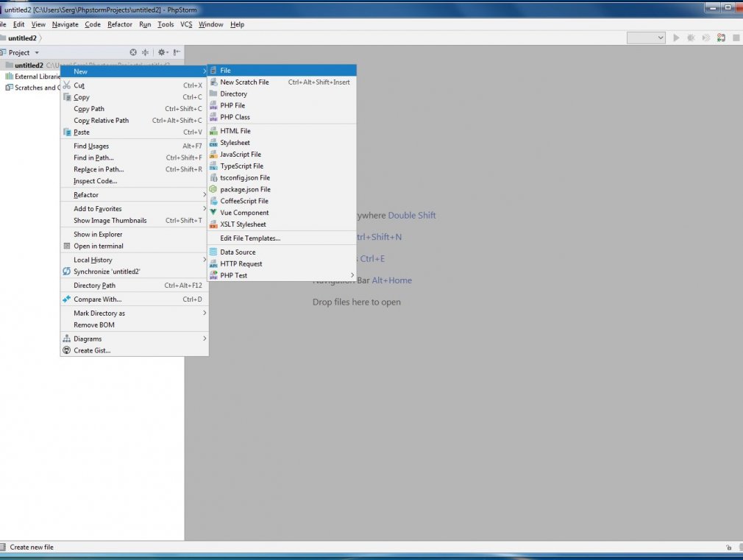This screenshot has width=743, height=560.
Task: Click the Stylesheet CSS icon
Action: click(213, 143)
